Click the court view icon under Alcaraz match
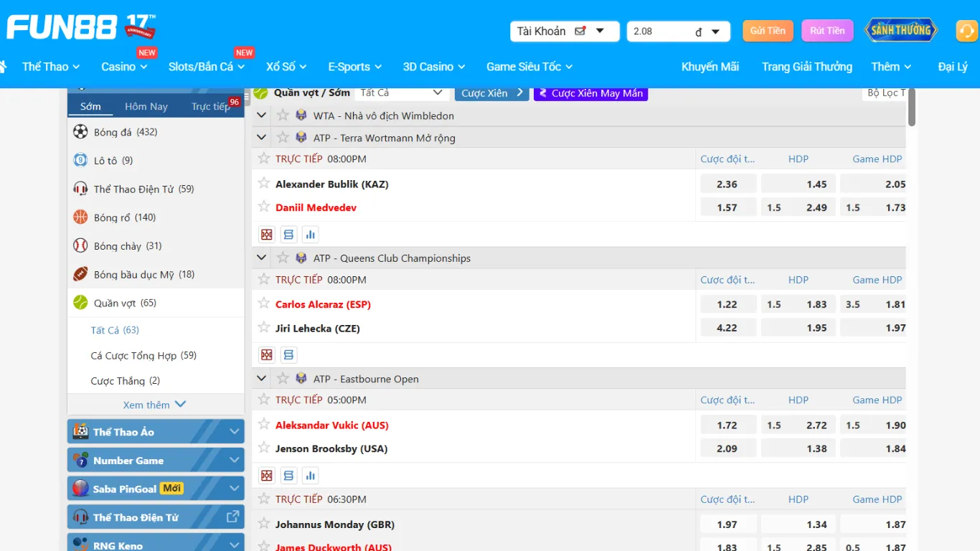Screen dimensions: 980x551 pyautogui.click(x=267, y=355)
